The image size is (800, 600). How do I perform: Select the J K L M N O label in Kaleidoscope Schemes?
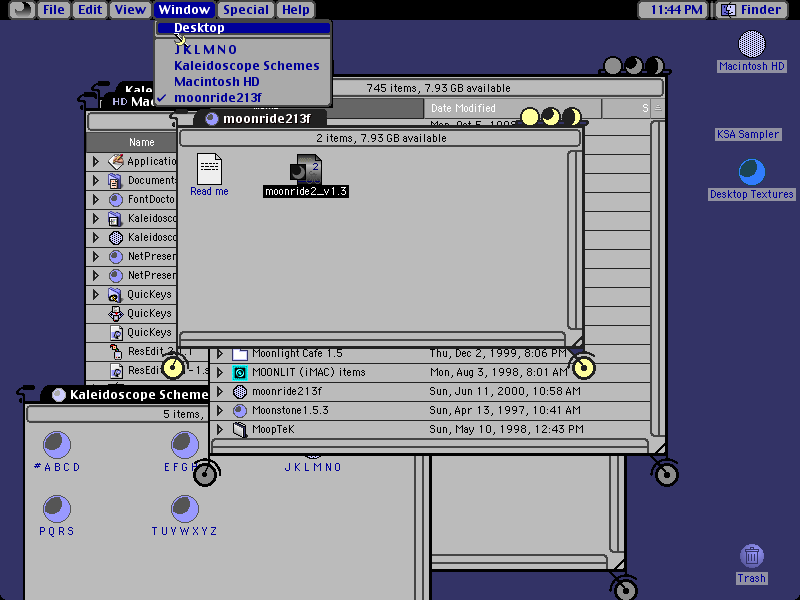tap(313, 467)
